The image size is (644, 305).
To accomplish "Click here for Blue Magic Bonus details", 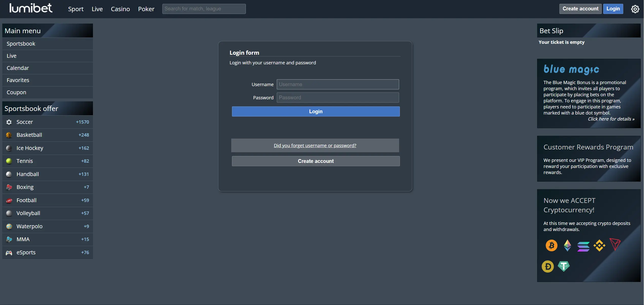I will point(611,119).
